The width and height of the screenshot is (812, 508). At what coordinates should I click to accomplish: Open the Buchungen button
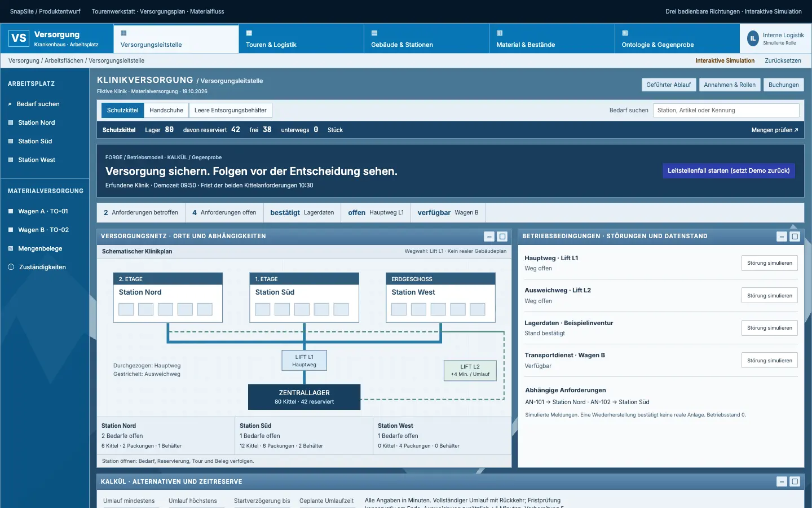tap(784, 85)
